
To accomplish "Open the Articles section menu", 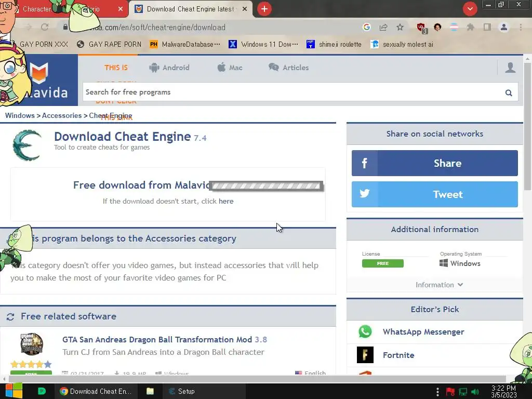I will click(288, 68).
